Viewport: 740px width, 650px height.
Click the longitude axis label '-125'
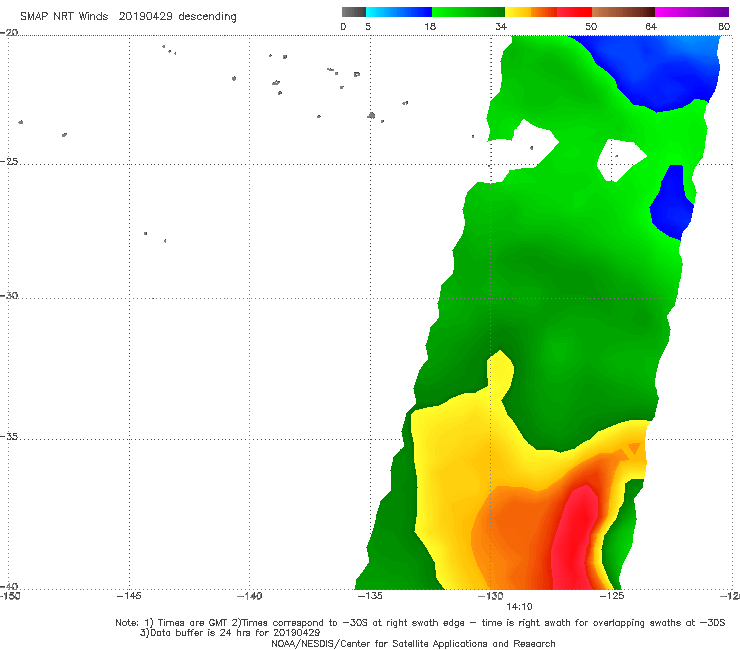[612, 596]
